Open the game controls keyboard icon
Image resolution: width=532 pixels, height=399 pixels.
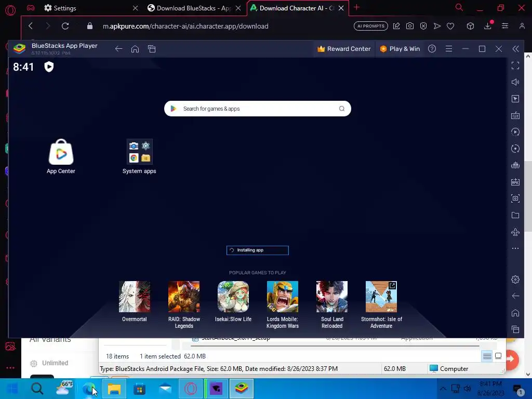click(x=515, y=115)
